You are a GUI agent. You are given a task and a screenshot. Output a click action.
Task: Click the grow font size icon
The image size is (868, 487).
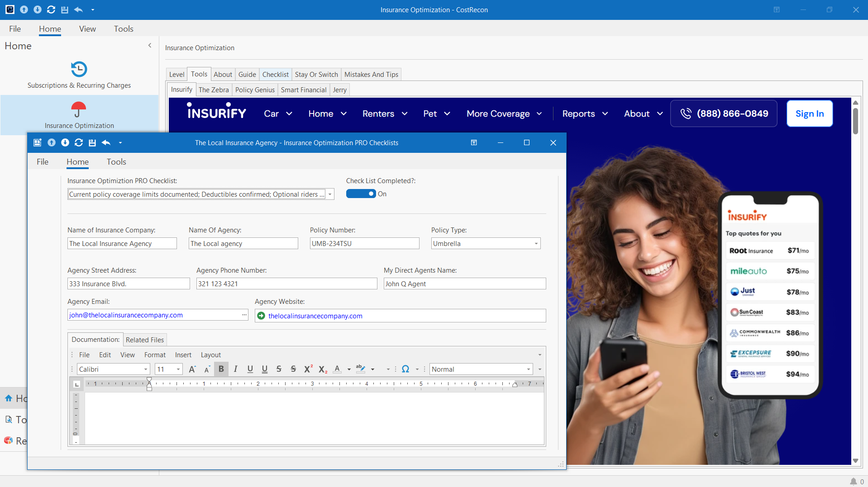(x=192, y=369)
